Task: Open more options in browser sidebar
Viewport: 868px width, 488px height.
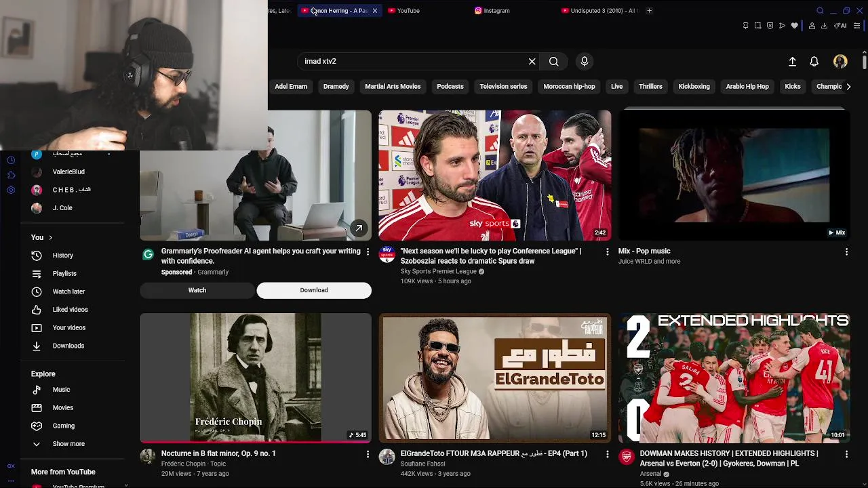Action: [11, 480]
